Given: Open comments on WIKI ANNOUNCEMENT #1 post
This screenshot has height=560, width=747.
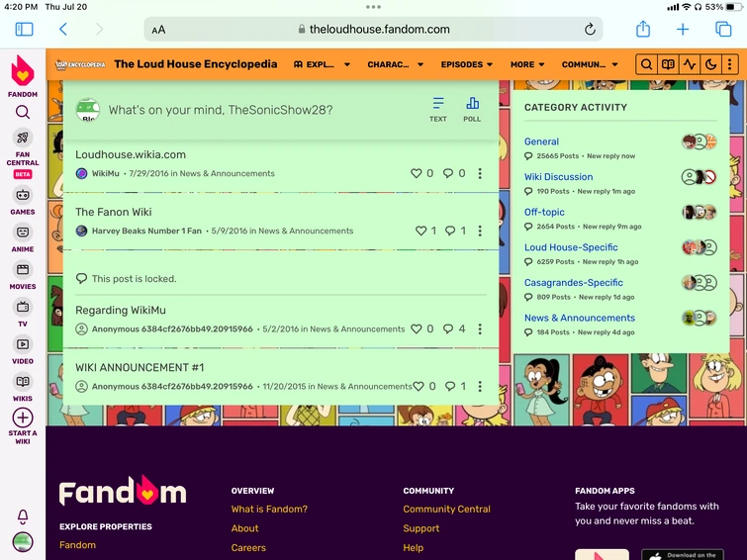Looking at the screenshot, I should [450, 386].
